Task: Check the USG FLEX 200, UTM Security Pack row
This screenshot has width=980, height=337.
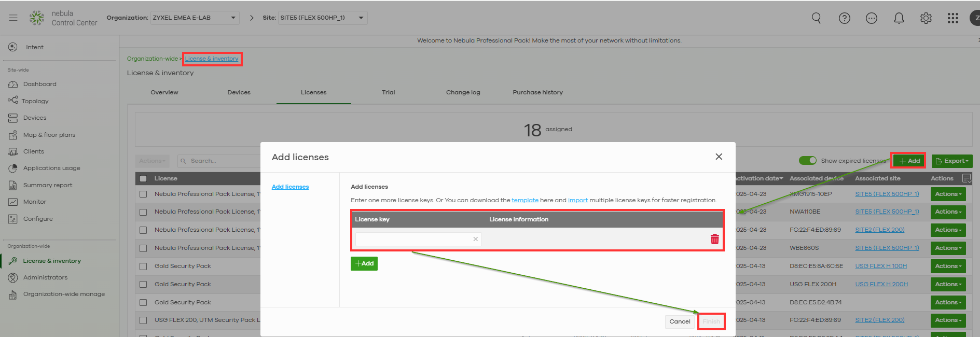Action: tap(143, 320)
